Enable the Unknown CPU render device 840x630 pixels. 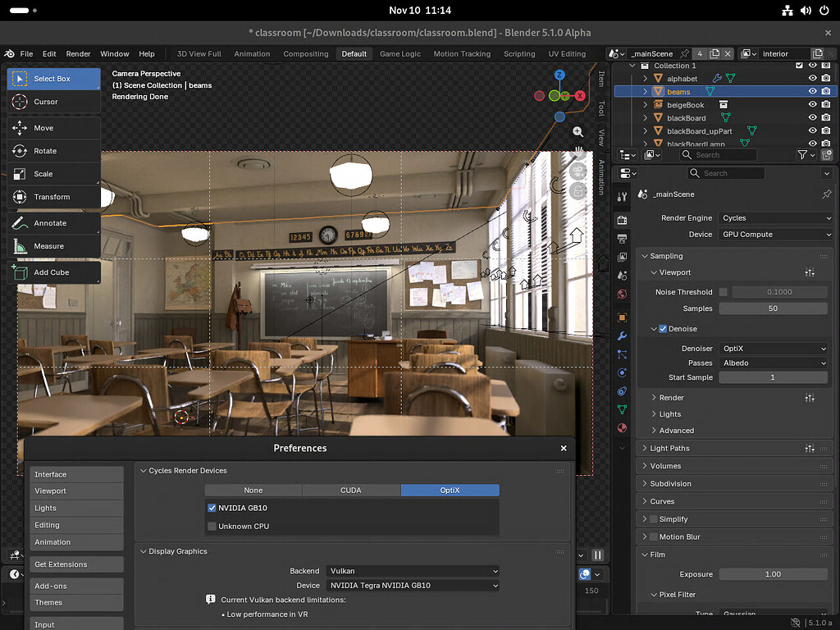point(212,526)
